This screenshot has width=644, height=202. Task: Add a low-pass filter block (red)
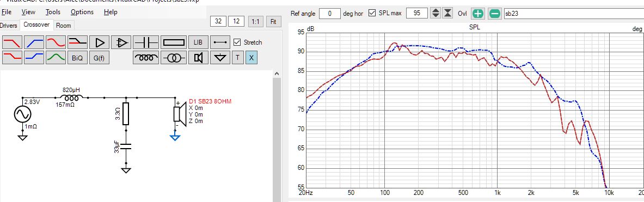13,42
